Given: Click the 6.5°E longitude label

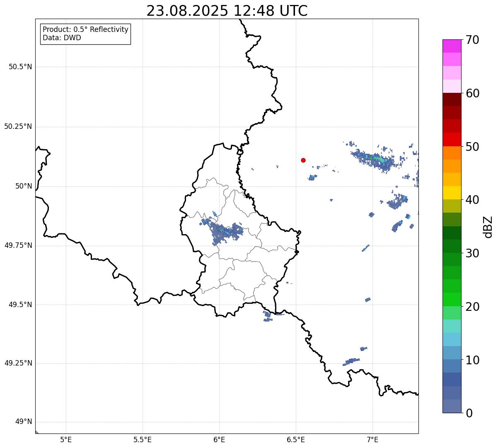Looking at the screenshot, I should (x=296, y=440).
